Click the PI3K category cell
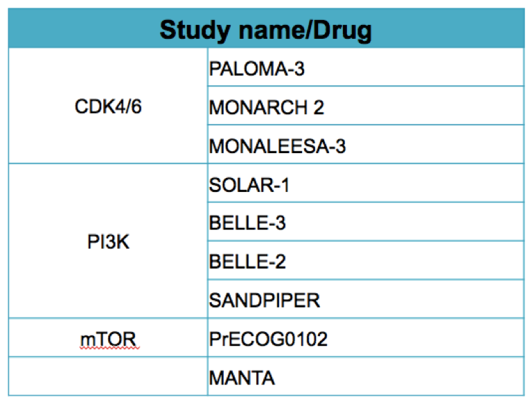 pyautogui.click(x=108, y=243)
